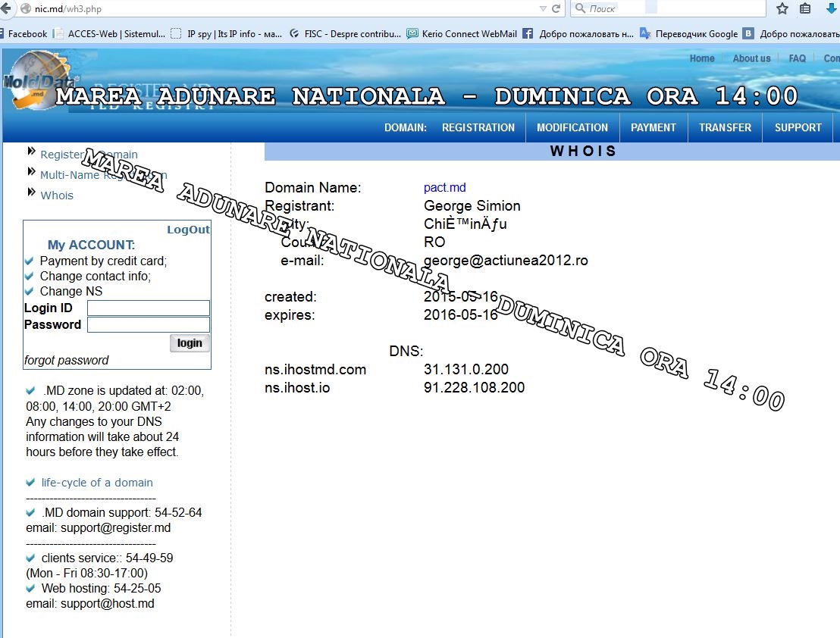This screenshot has width=840, height=638.
Task: Select the expires date 2016-05-16
Action: 461,314
